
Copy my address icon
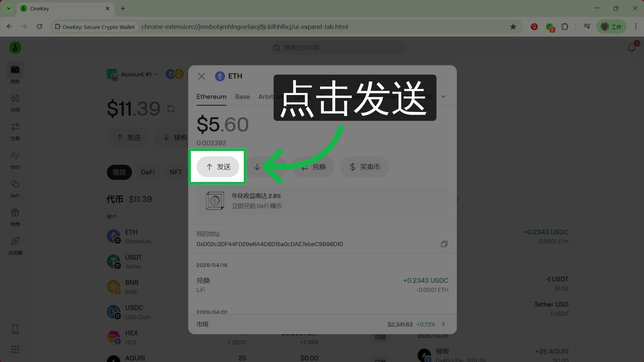(444, 244)
